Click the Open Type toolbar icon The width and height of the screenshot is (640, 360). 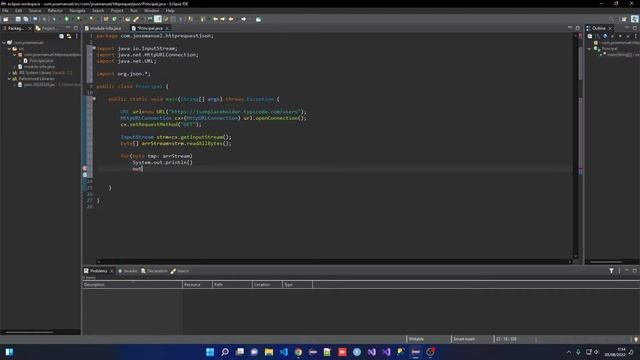(x=127, y=19)
